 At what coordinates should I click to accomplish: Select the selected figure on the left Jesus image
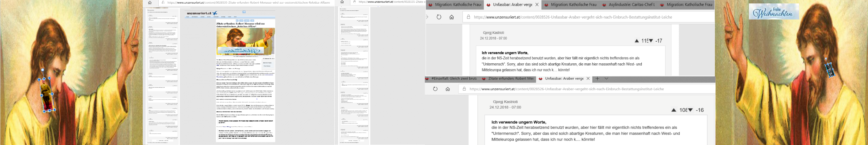click(x=47, y=95)
